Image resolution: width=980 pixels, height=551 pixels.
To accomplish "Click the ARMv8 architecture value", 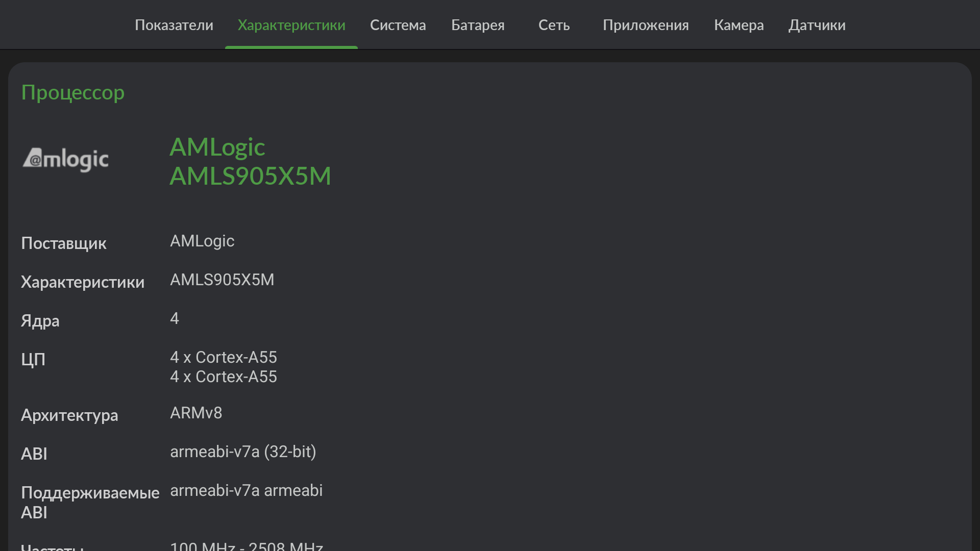I will click(196, 413).
